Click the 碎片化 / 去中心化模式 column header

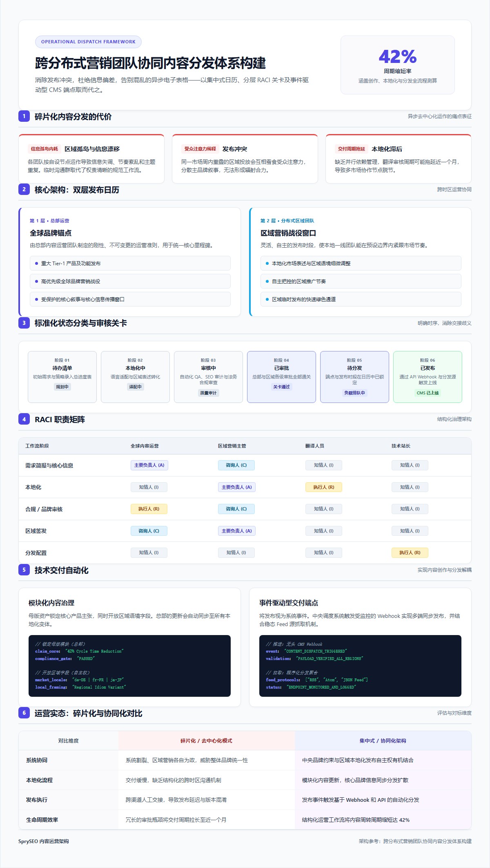(x=206, y=740)
